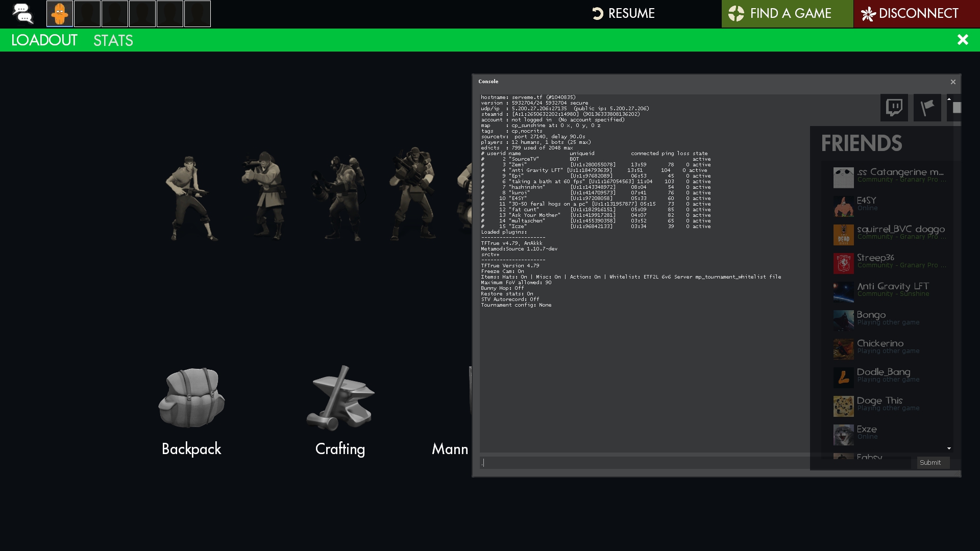Switch to the STATS tab
This screenshot has height=551, width=980.
[x=113, y=40]
